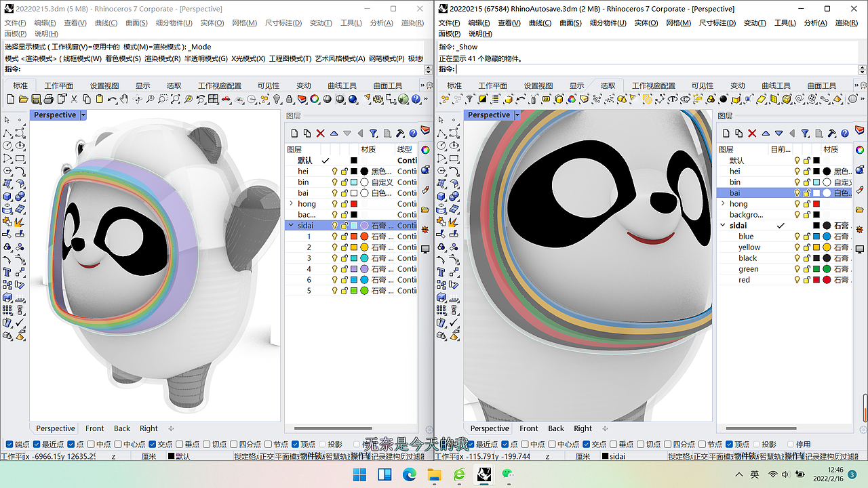Viewport: 868px width, 488px height.
Task: Collapse sidai layer in right layer panel
Action: pyautogui.click(x=723, y=226)
